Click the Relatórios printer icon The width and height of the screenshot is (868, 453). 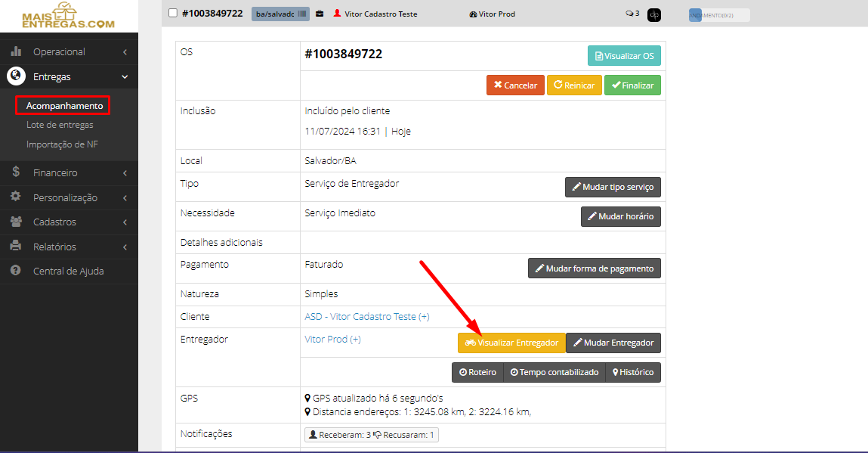(16, 246)
